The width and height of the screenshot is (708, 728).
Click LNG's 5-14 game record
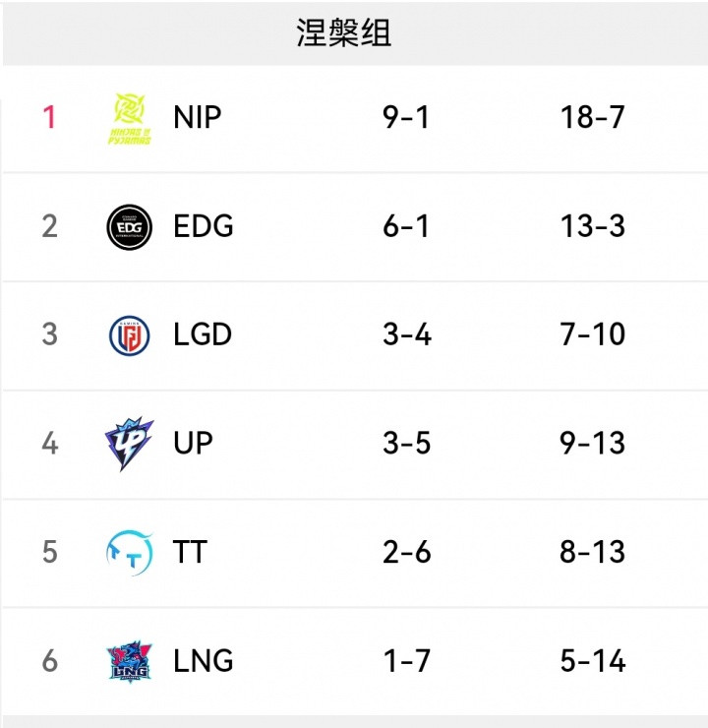click(592, 661)
